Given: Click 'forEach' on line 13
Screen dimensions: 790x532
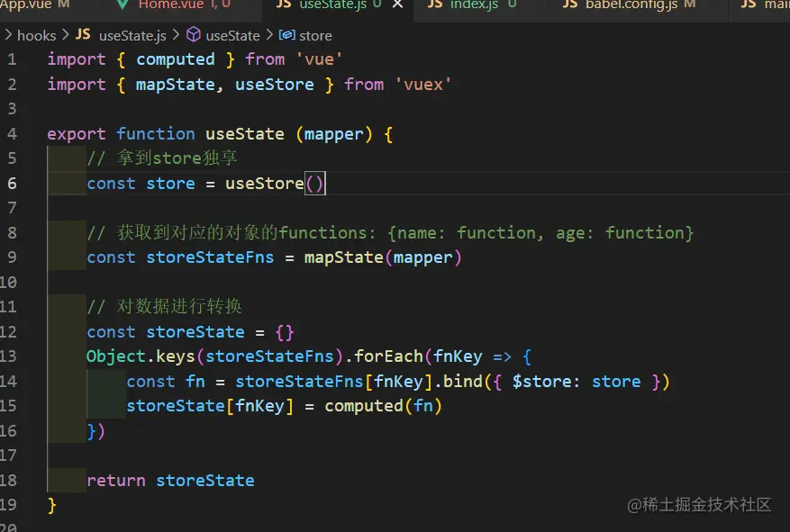Looking at the screenshot, I should coord(388,356).
